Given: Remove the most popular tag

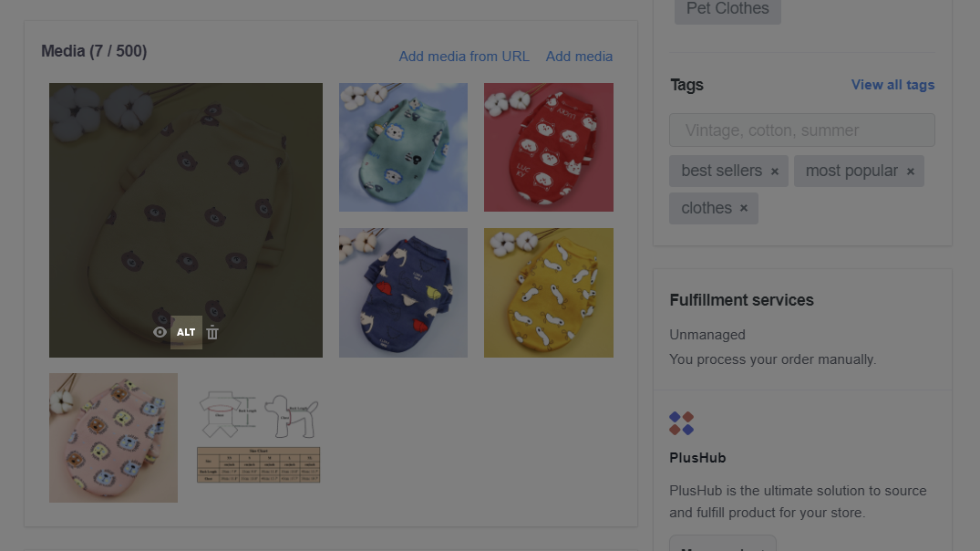Looking at the screenshot, I should pyautogui.click(x=911, y=172).
